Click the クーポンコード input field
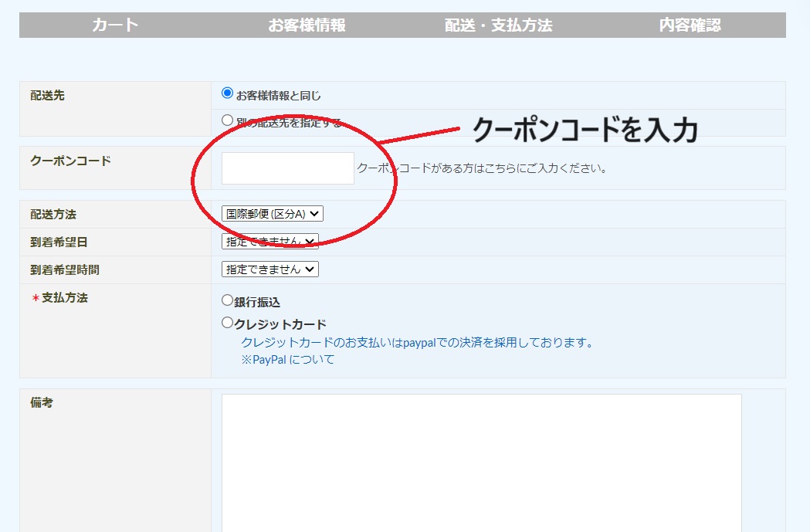Screen dimensions: 810x532 (x=287, y=168)
